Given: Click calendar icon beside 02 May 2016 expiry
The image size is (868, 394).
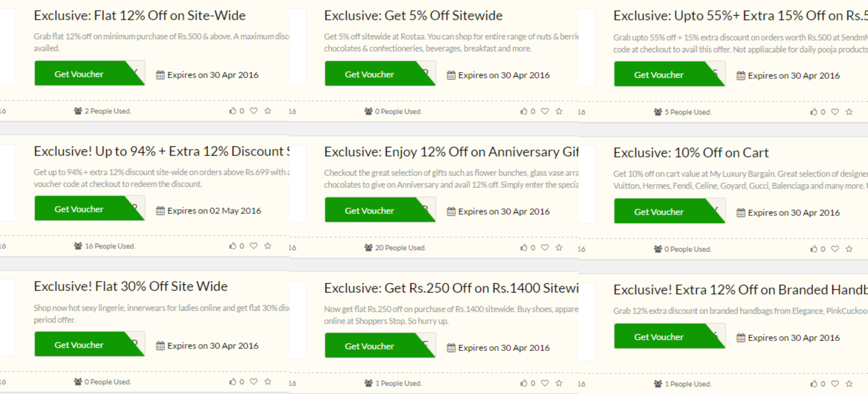Looking at the screenshot, I should pyautogui.click(x=160, y=211).
